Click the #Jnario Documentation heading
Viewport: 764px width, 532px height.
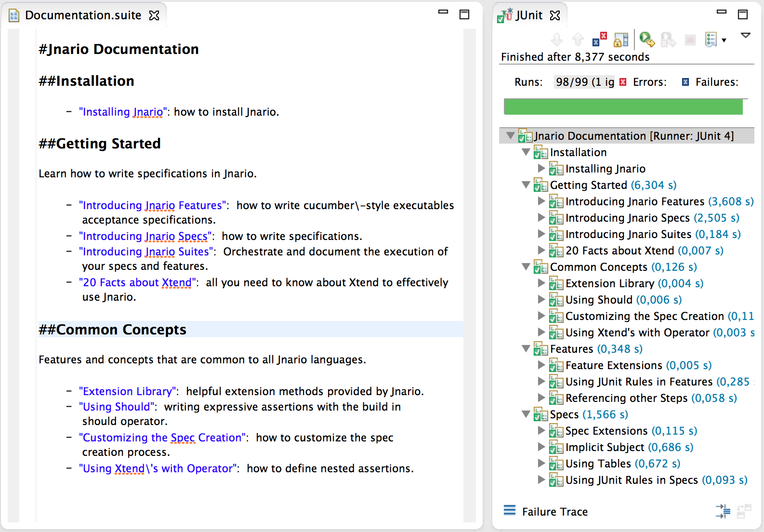pyautogui.click(x=119, y=49)
